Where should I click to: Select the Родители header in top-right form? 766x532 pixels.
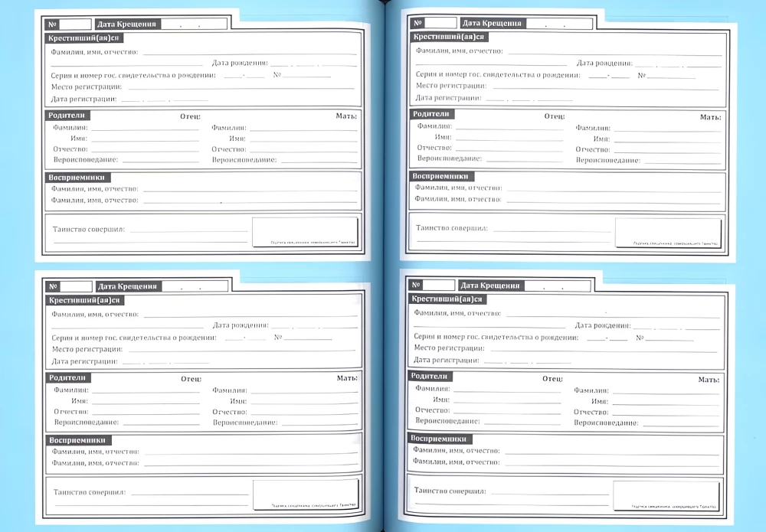tap(432, 113)
